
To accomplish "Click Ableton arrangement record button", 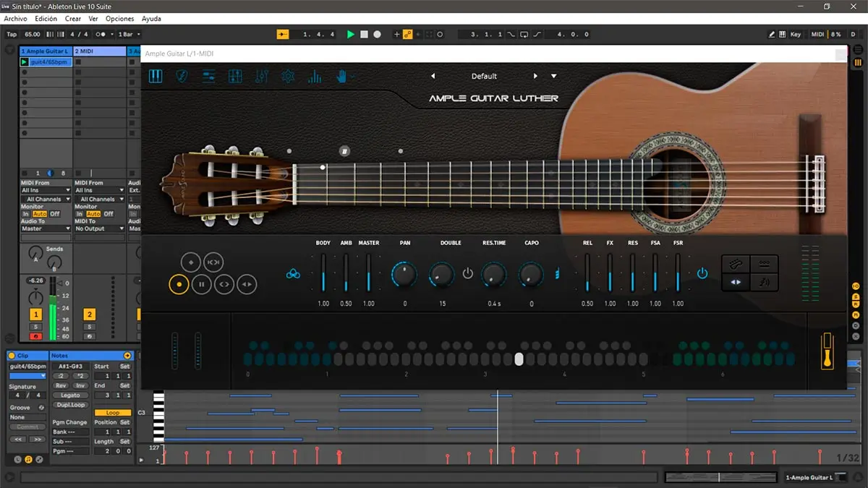I will pyautogui.click(x=377, y=34).
